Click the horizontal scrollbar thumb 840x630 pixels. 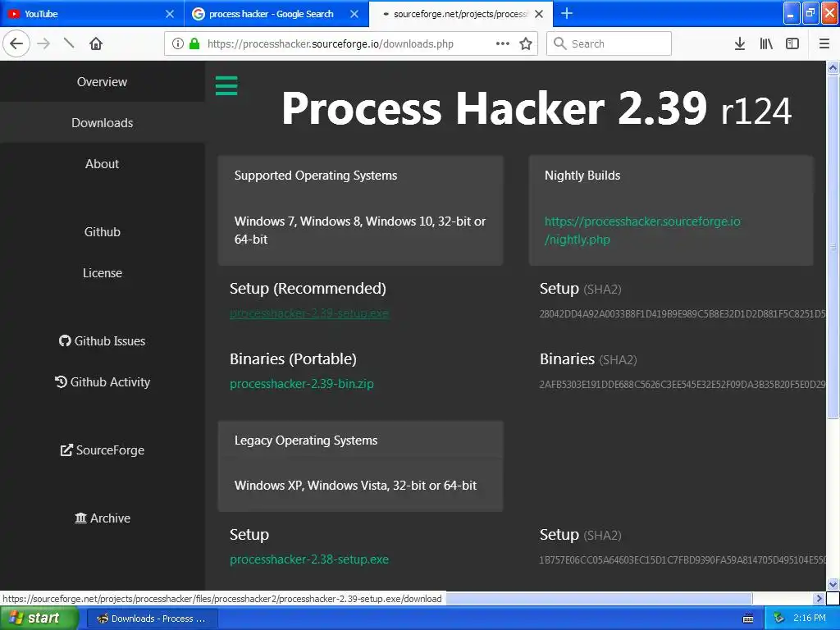tap(599, 598)
